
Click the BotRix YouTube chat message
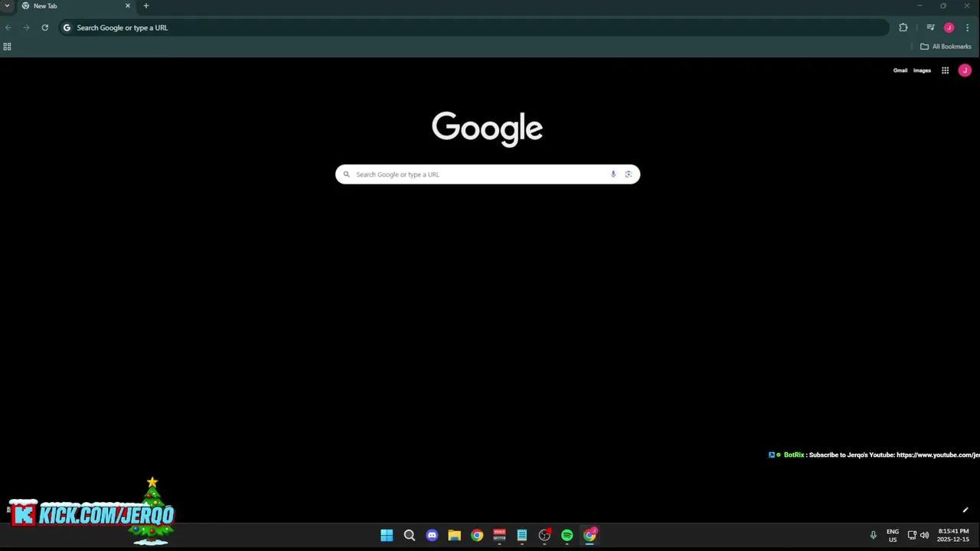pyautogui.click(x=874, y=455)
